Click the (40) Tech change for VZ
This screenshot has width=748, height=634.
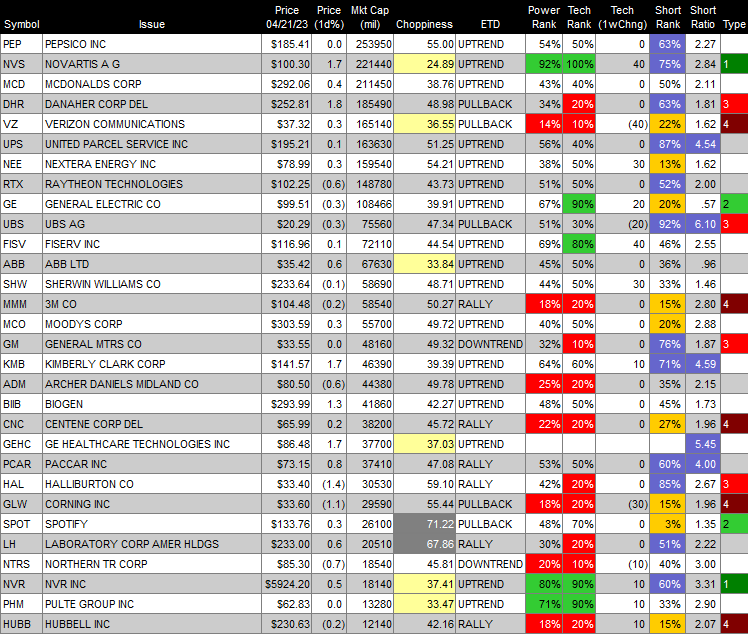point(622,124)
